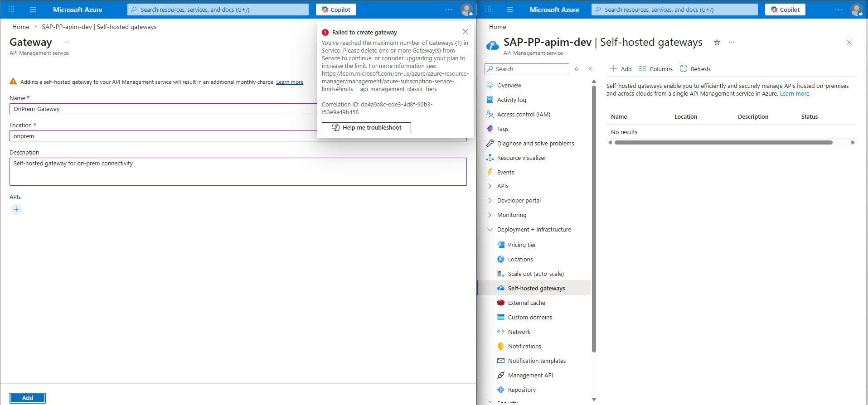
Task: Click Copilot button in right window
Action: [785, 10]
